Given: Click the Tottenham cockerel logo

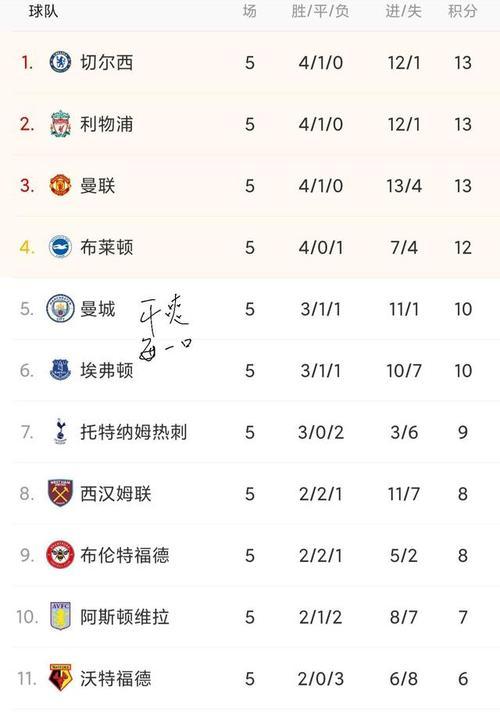Looking at the screenshot, I should (60, 431).
